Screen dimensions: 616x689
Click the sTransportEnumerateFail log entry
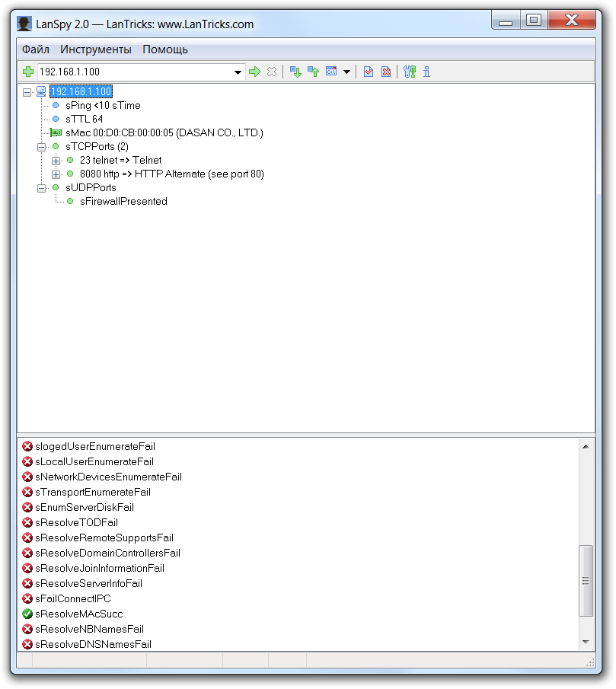[x=93, y=492]
